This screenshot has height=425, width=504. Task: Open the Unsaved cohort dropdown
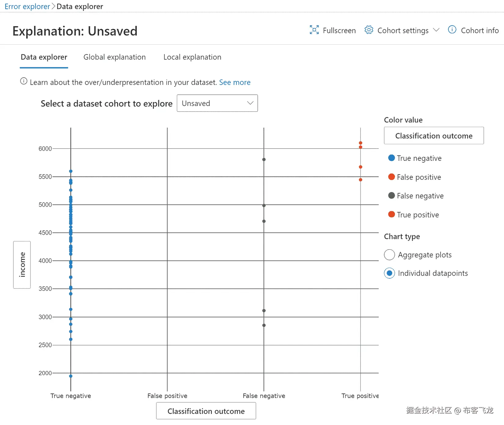(x=217, y=103)
